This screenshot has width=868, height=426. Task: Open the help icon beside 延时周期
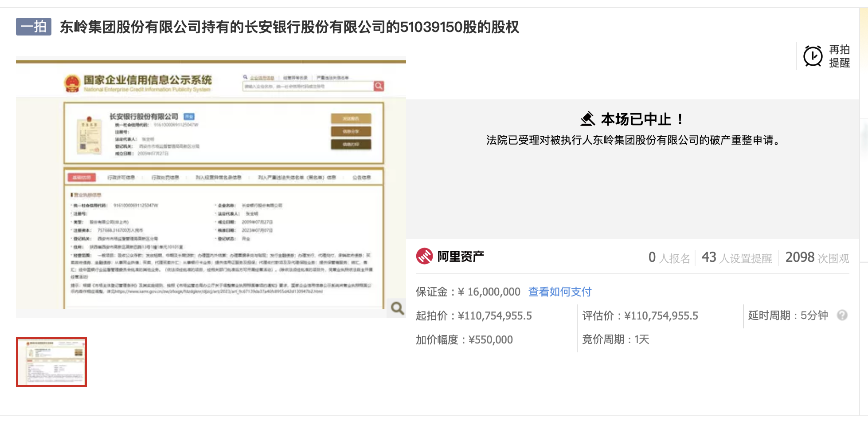click(842, 315)
